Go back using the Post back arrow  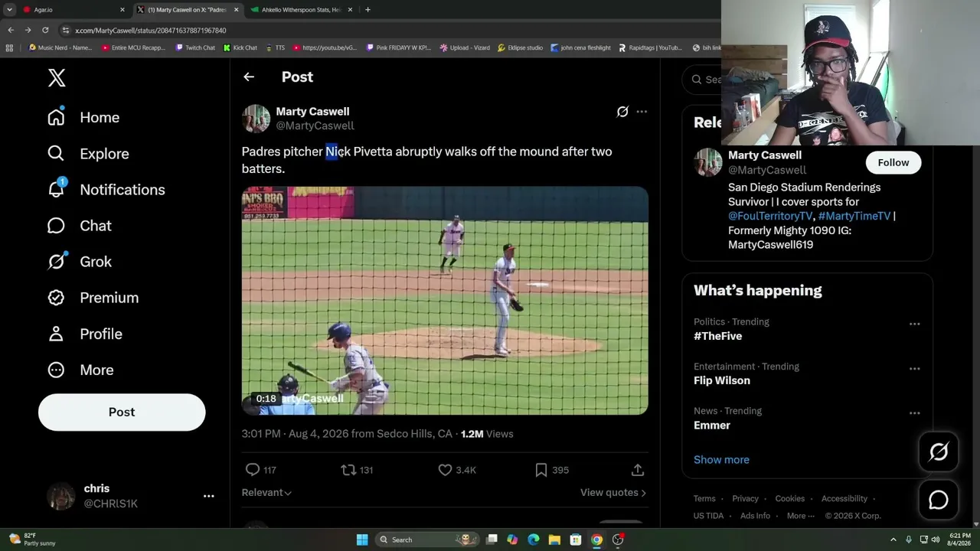pyautogui.click(x=249, y=77)
